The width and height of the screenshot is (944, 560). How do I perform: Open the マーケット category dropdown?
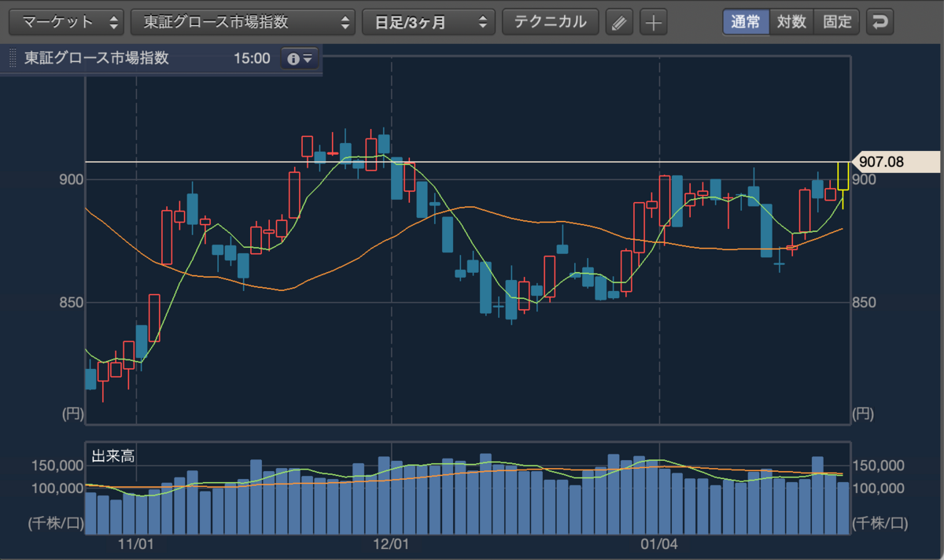click(x=67, y=22)
